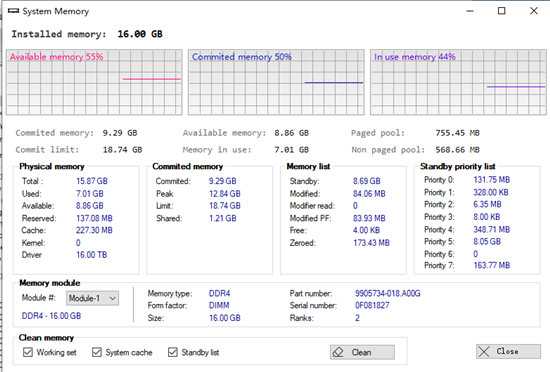Image resolution: width=550 pixels, height=372 pixels.
Task: Maximize the System Memory window
Action: [502, 11]
